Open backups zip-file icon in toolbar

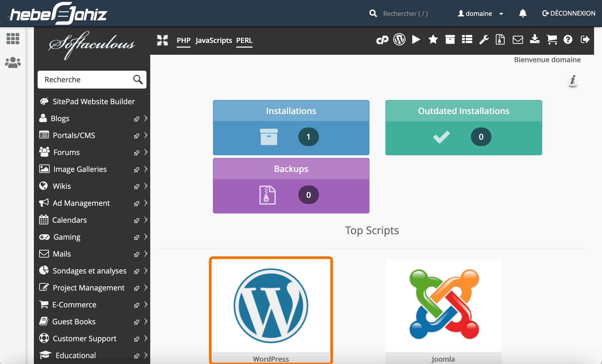(500, 40)
